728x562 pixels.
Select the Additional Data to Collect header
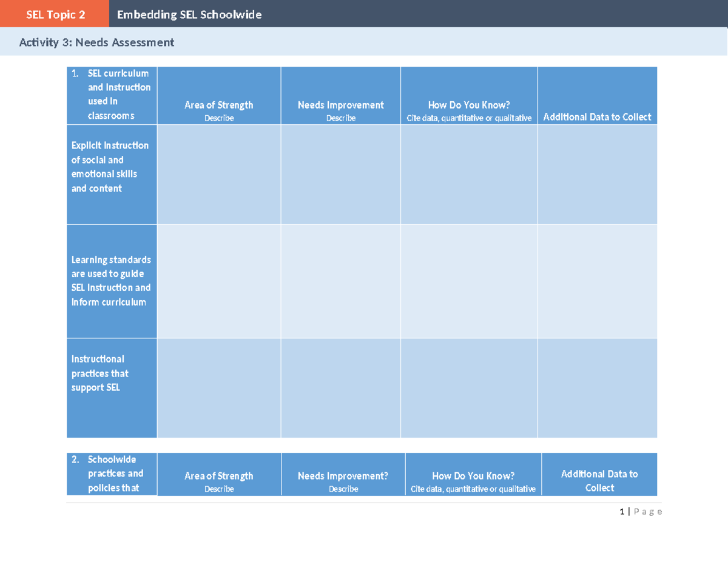(598, 117)
